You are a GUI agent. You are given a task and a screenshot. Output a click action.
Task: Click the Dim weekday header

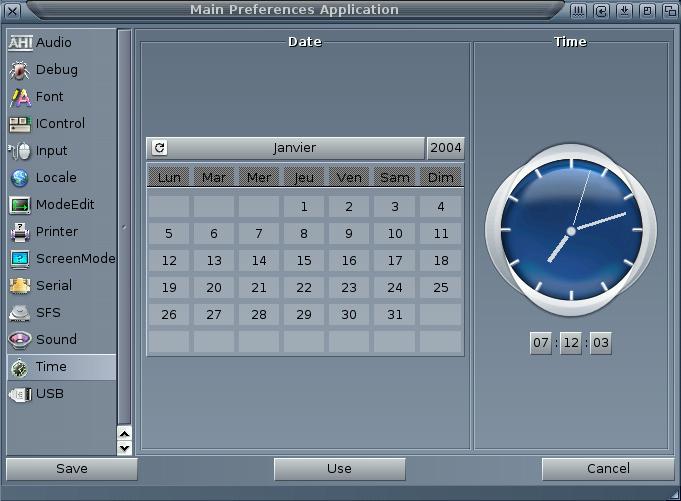click(x=441, y=177)
